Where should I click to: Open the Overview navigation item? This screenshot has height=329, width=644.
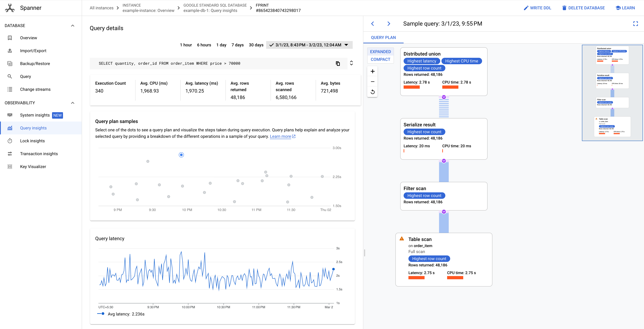pos(29,38)
